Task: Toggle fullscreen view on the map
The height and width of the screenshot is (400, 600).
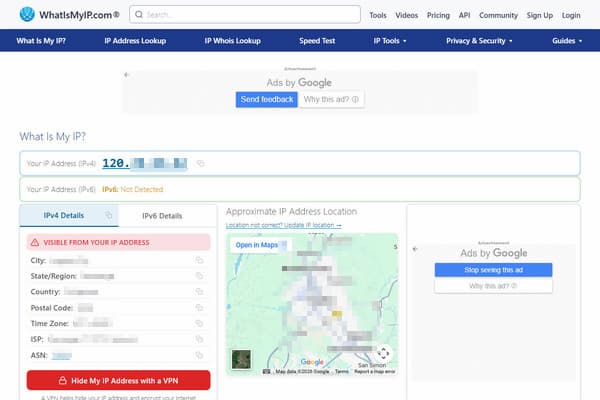Action: [x=383, y=353]
